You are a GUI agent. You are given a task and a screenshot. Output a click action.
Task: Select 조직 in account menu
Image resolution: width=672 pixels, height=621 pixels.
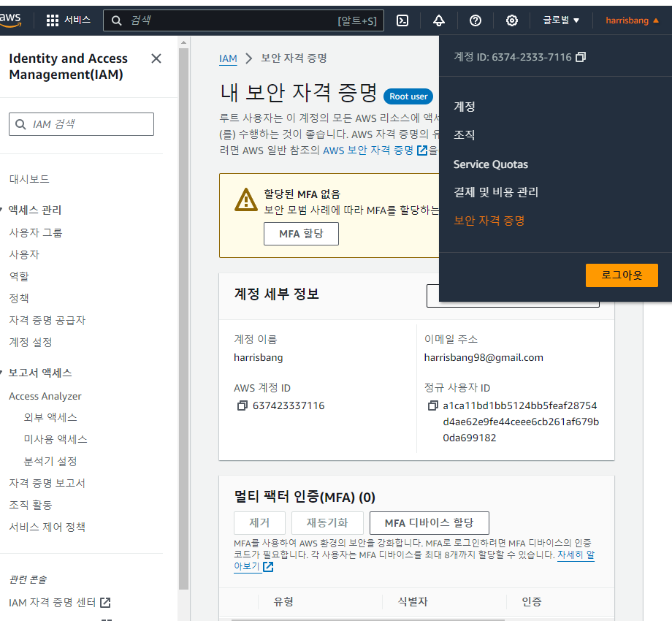coord(464,135)
